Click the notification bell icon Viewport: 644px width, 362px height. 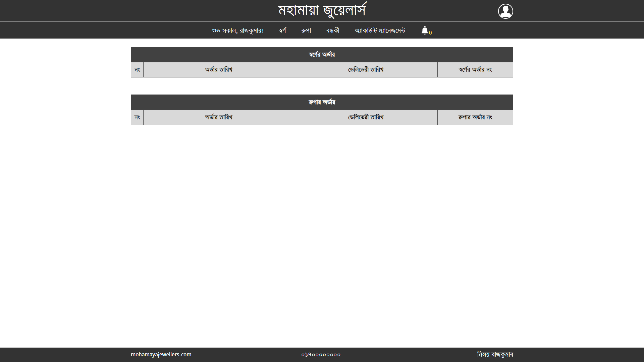[425, 31]
